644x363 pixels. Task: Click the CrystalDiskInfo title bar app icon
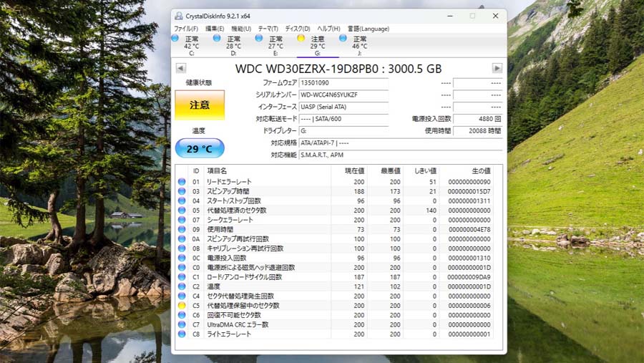click(x=178, y=16)
